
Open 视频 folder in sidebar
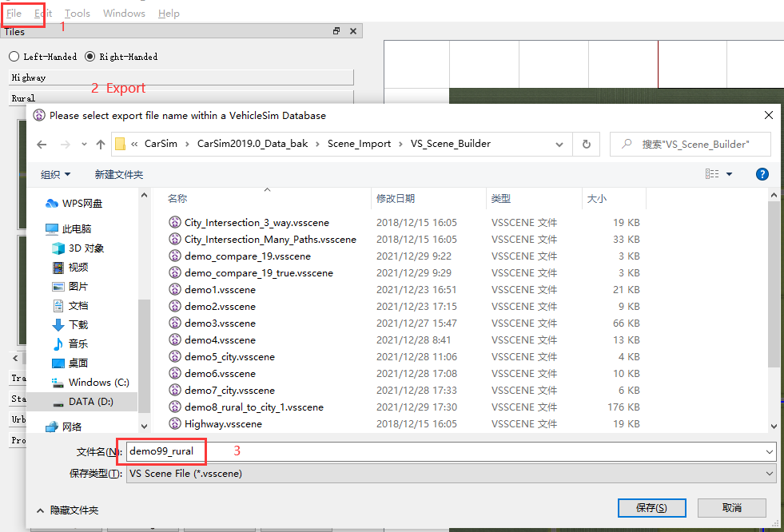pos(70,268)
